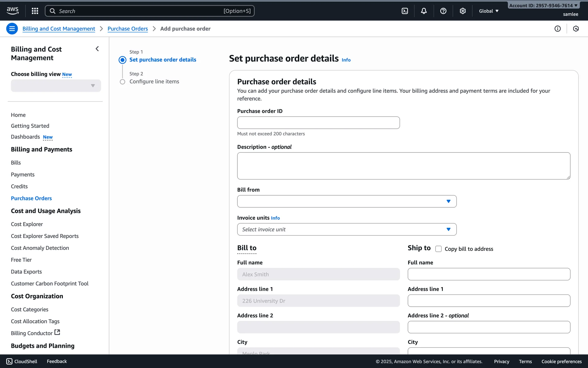Viewport: 588px width, 368px height.
Task: Click into the Purchase order ID field
Action: tap(318, 123)
